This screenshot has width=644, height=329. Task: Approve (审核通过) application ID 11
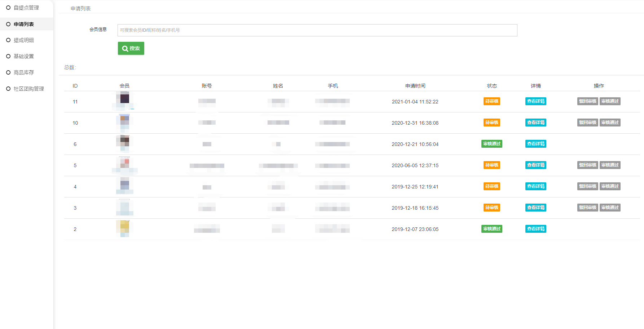click(x=610, y=101)
